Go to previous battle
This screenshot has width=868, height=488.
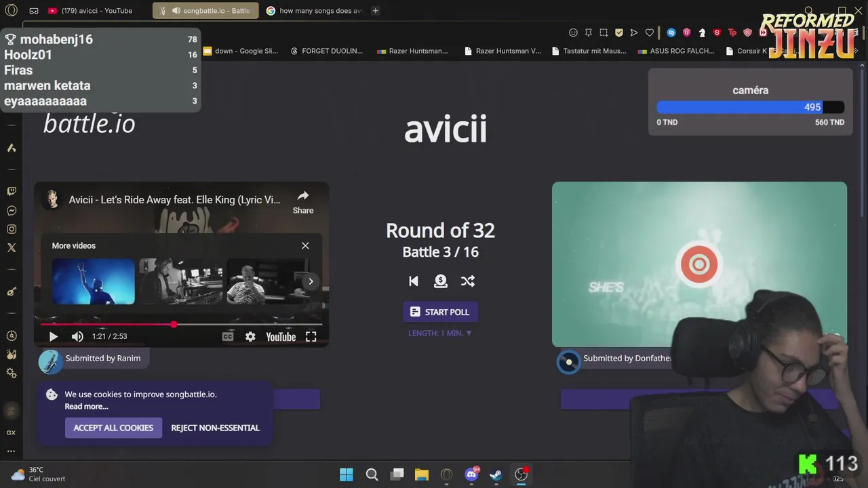tap(413, 281)
